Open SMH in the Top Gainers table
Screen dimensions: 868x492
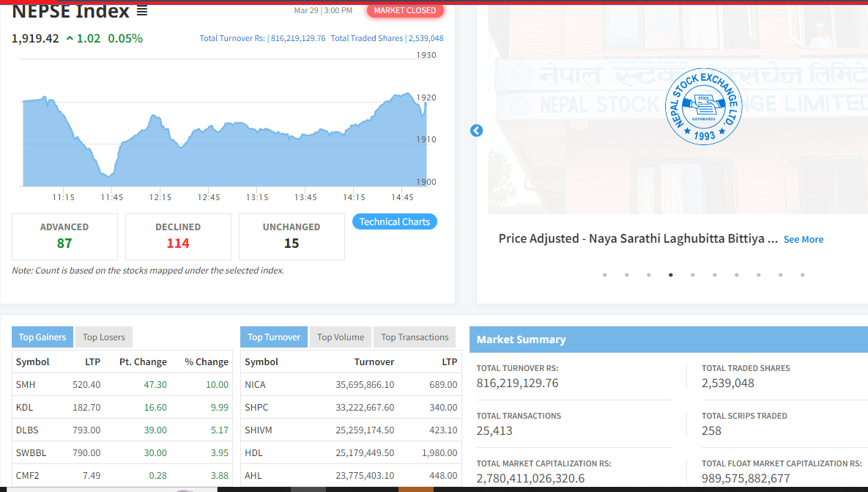(26, 384)
